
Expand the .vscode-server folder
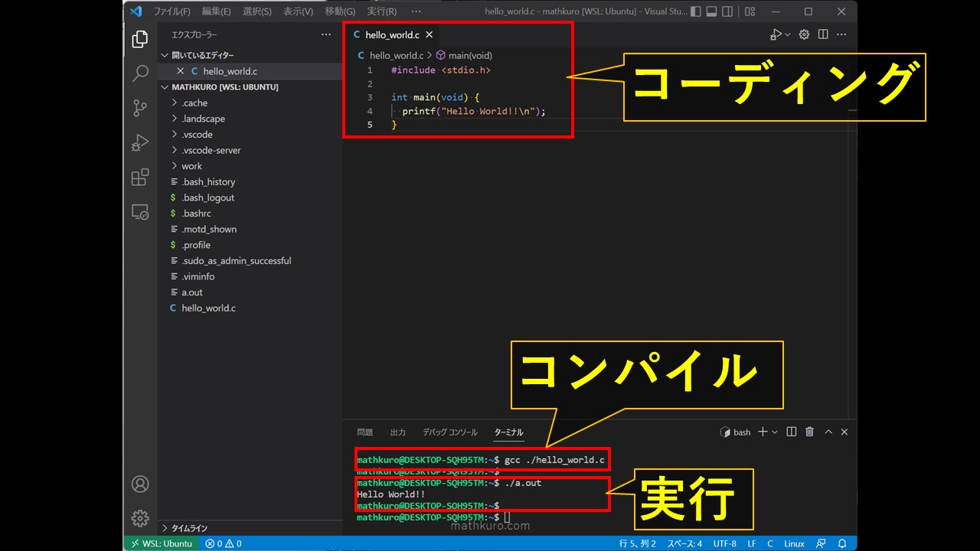pos(250,150)
